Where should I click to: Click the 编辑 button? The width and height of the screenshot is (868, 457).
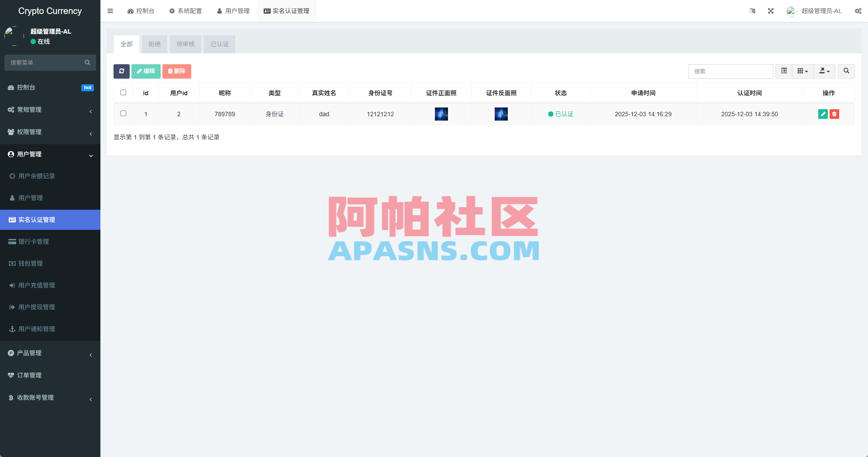146,71
